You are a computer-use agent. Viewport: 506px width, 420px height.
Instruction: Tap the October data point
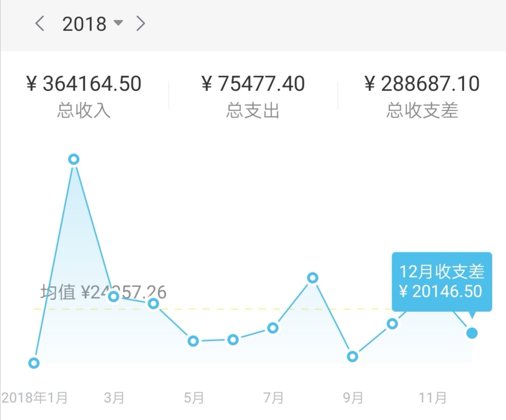click(393, 323)
